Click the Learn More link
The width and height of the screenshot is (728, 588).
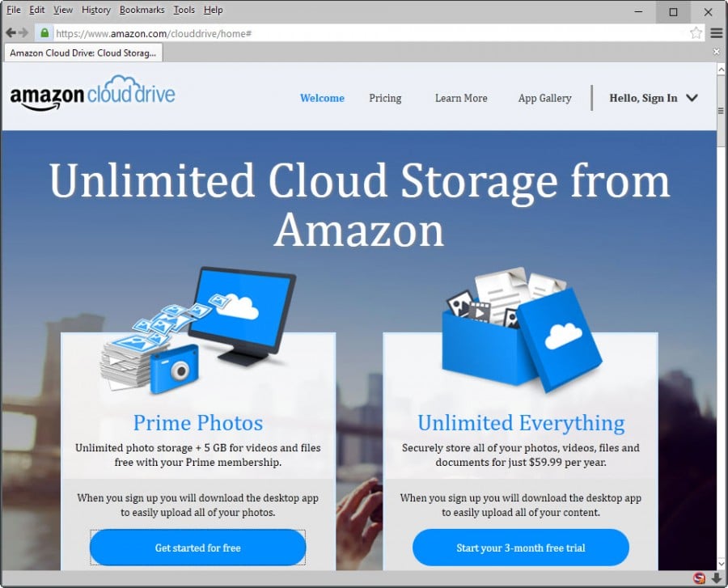[x=461, y=98]
